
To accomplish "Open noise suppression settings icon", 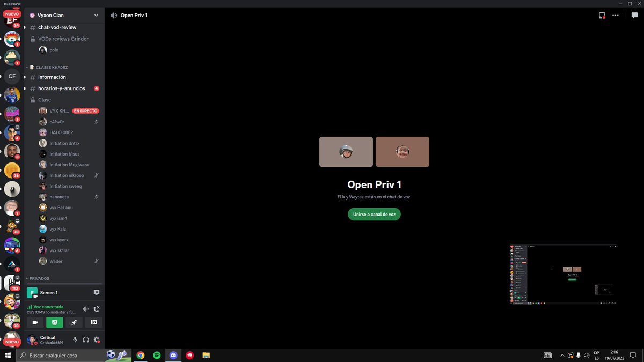I will pos(85,309).
